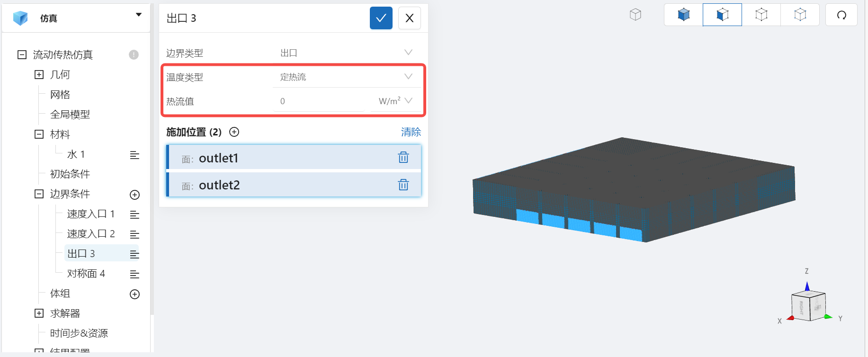868x357 pixels.
Task: Add a location with 施加位置 plus icon
Action: [234, 132]
